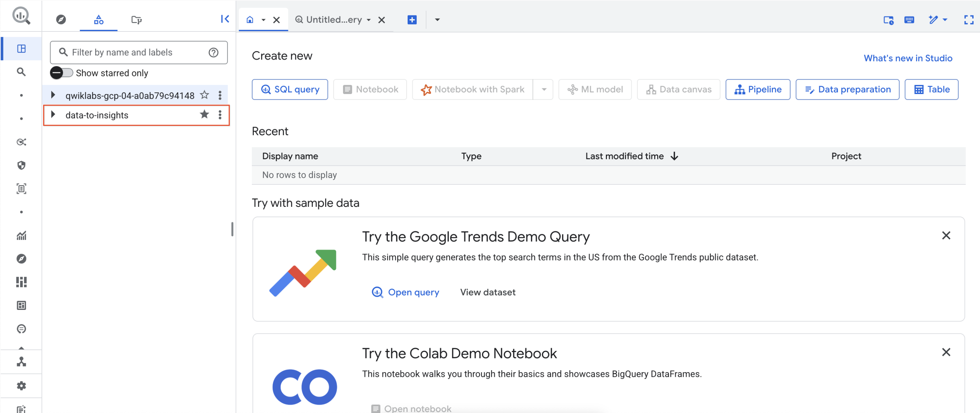Expand the data-to-insights project tree

click(x=53, y=114)
